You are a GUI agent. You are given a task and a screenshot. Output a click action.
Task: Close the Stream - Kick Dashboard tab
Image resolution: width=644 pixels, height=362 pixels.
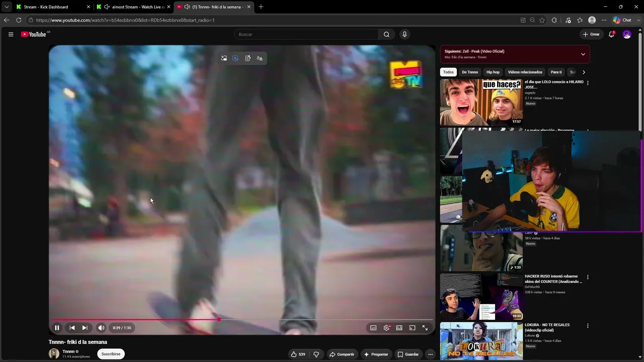pos(89,7)
